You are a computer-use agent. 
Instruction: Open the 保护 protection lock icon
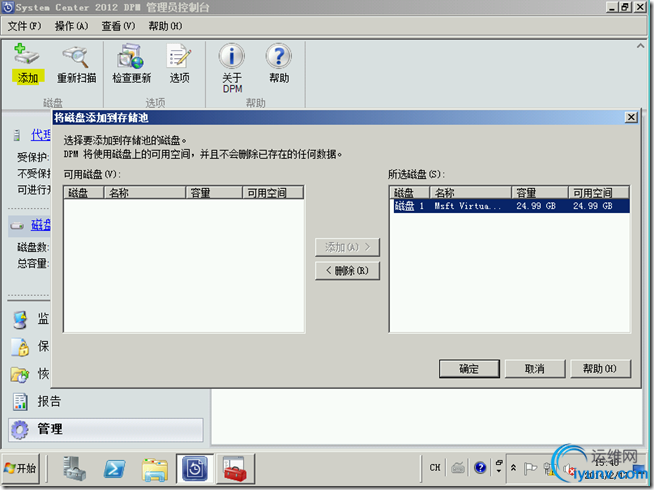[20, 347]
